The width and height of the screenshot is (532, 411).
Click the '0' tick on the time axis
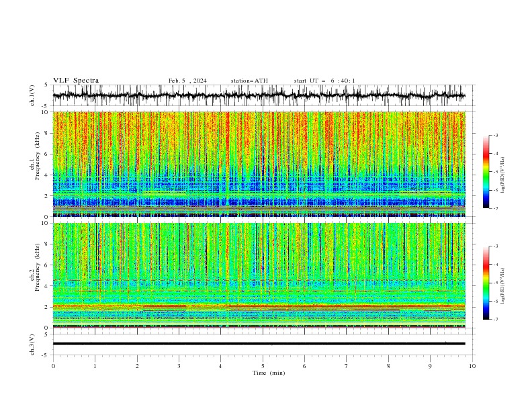click(x=53, y=366)
